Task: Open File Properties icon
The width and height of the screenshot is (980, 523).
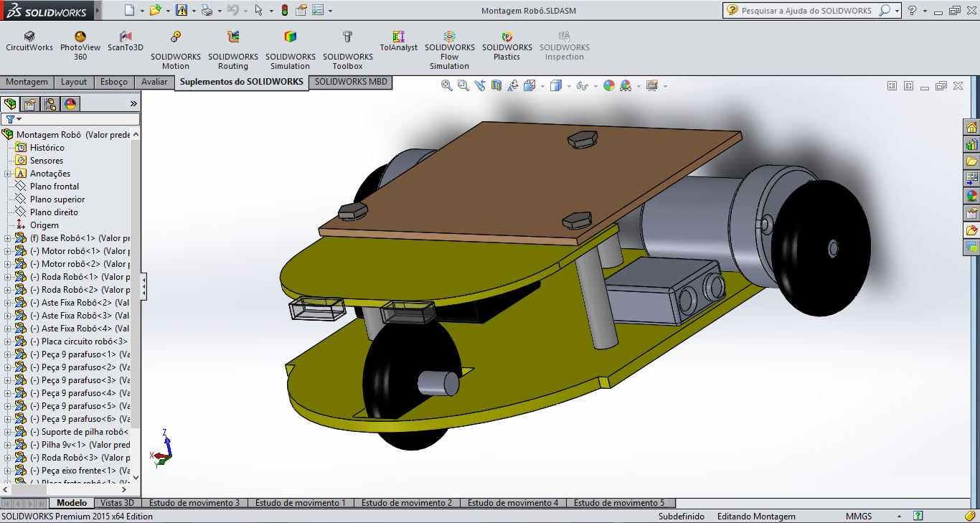Action: coord(301,10)
